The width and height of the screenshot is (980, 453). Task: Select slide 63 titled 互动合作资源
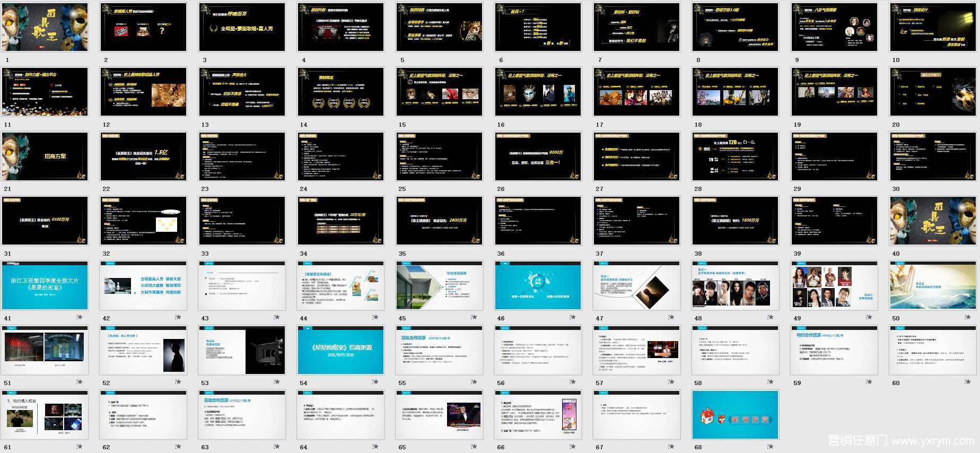(x=242, y=415)
